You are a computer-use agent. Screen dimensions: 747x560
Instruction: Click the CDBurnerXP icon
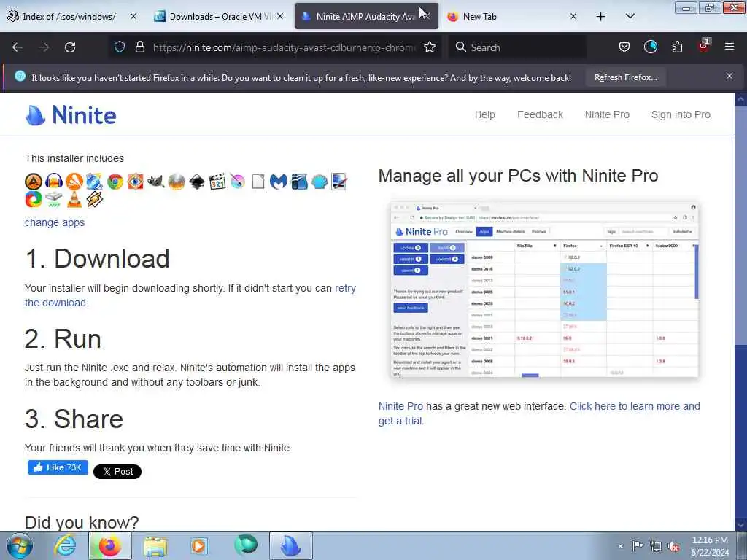tap(94, 182)
